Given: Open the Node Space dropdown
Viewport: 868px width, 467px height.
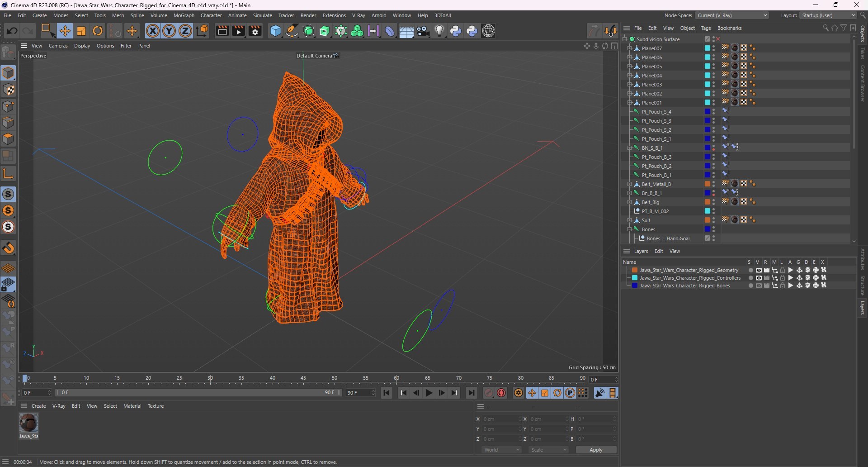Looking at the screenshot, I should click(x=732, y=15).
